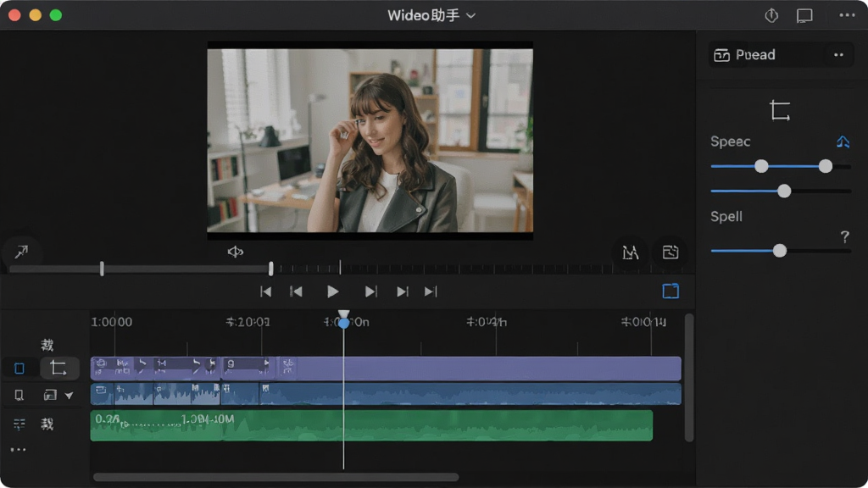Open the three-dot menu in title bar

coord(847,15)
